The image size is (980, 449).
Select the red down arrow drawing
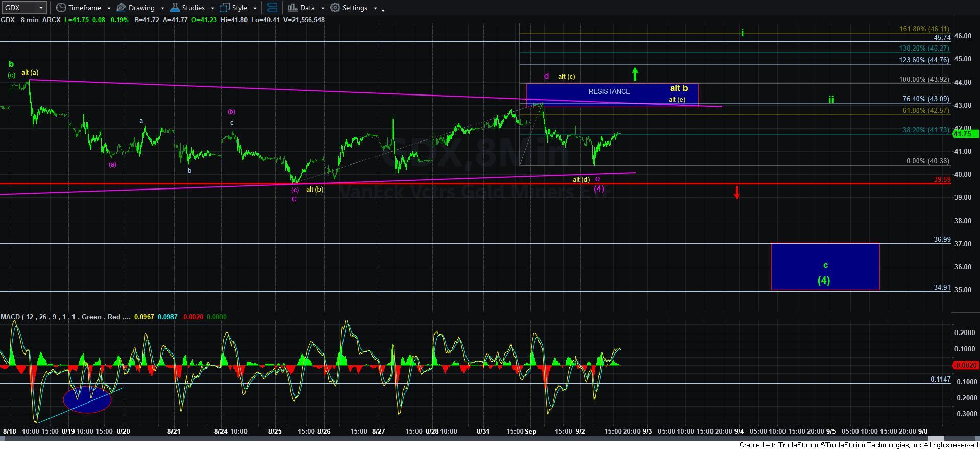tap(737, 193)
